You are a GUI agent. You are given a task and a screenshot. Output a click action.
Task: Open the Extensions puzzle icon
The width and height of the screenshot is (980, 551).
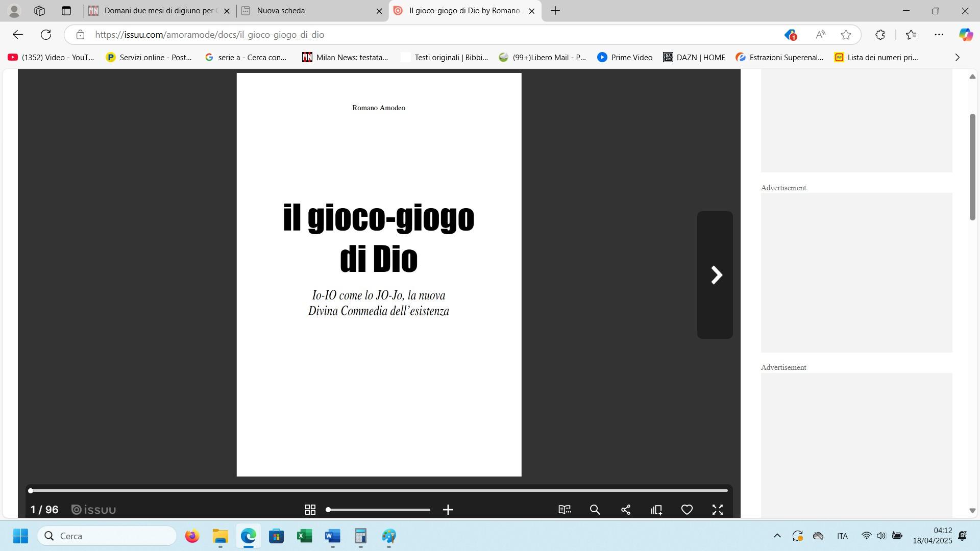880,35
